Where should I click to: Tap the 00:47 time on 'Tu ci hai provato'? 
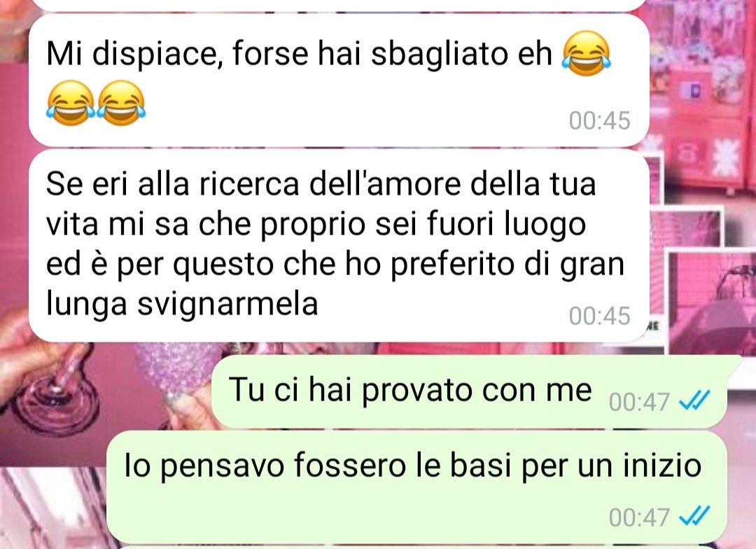click(639, 402)
